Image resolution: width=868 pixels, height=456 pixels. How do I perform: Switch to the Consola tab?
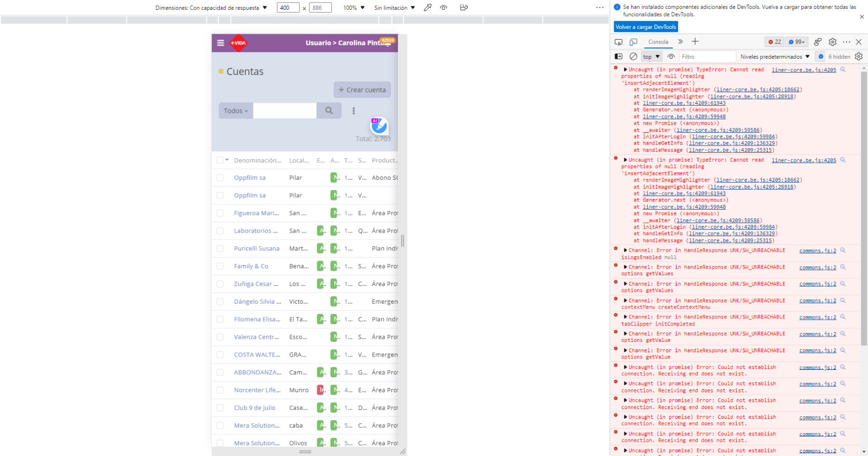[x=658, y=42]
